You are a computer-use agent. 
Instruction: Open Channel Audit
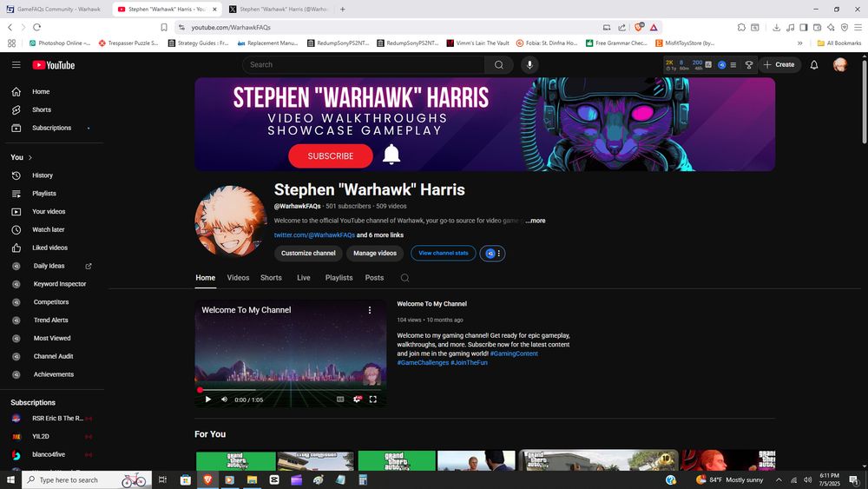(x=54, y=356)
